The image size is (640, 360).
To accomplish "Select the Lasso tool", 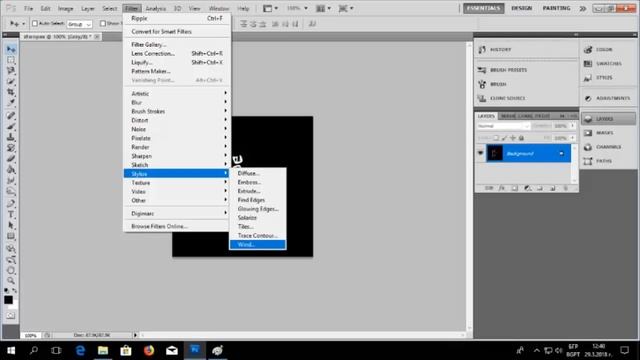I will 11,71.
